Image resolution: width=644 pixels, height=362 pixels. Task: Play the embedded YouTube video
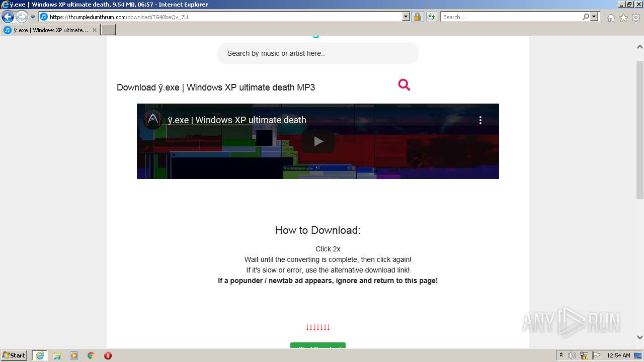318,141
